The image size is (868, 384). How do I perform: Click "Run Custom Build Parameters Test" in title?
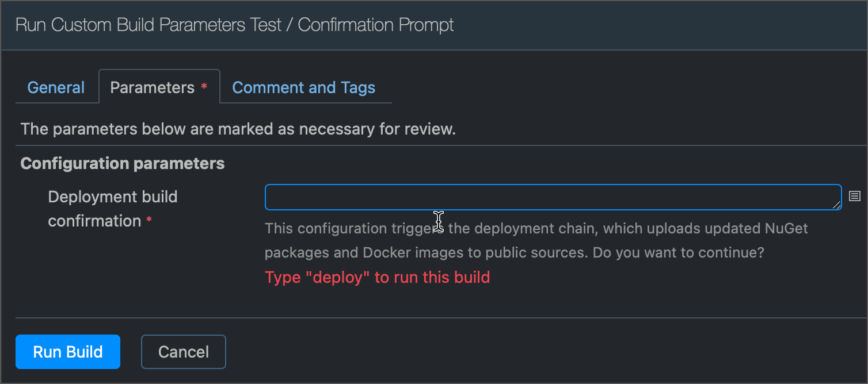149,25
